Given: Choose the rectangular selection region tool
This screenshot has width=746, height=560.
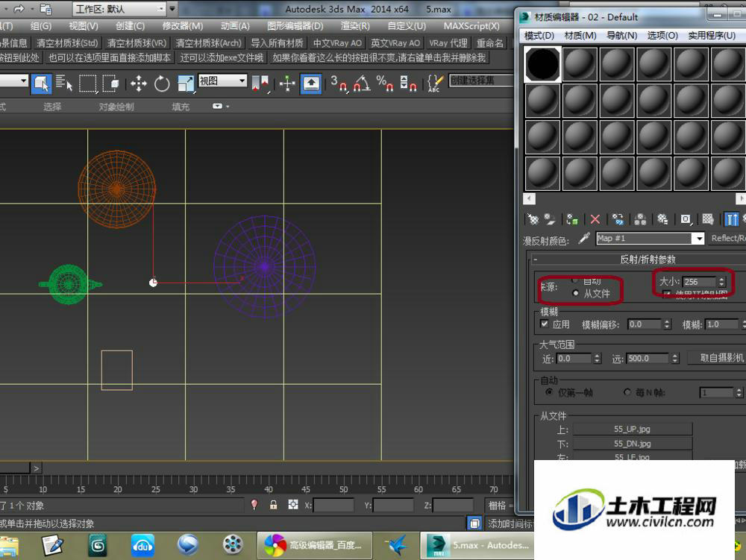Looking at the screenshot, I should click(87, 84).
